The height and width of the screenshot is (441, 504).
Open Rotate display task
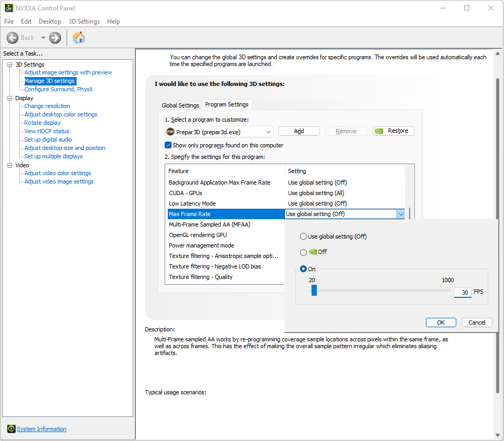point(42,123)
